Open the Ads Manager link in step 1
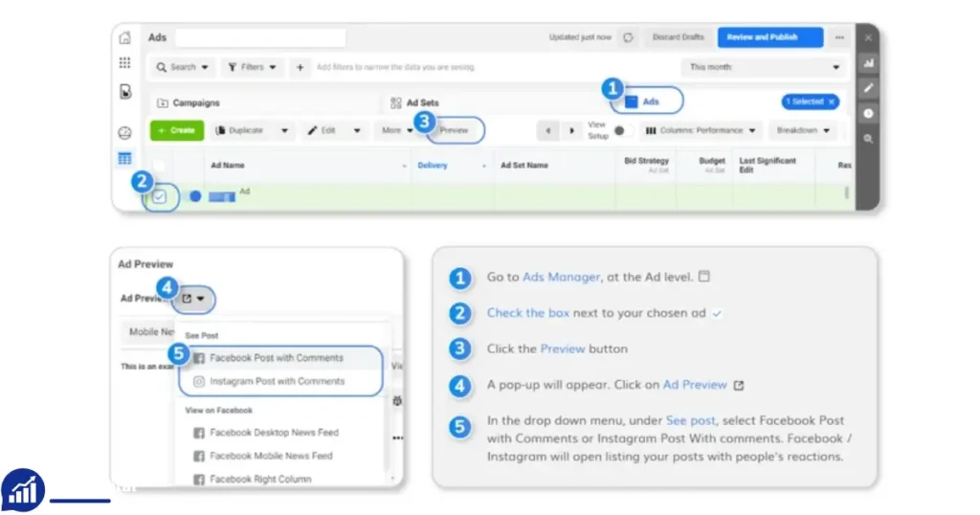980x515 pixels. (x=561, y=277)
